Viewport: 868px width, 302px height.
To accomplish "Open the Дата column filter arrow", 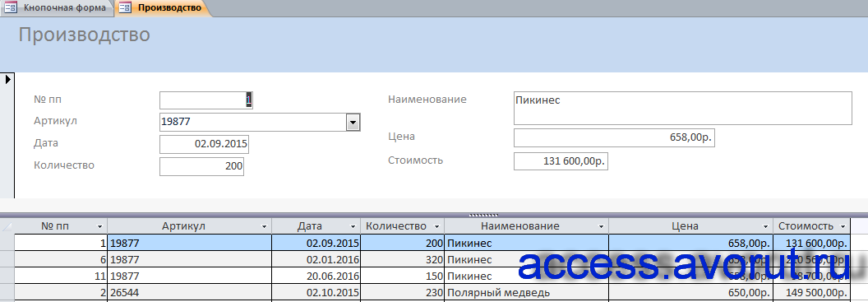I will (353, 226).
